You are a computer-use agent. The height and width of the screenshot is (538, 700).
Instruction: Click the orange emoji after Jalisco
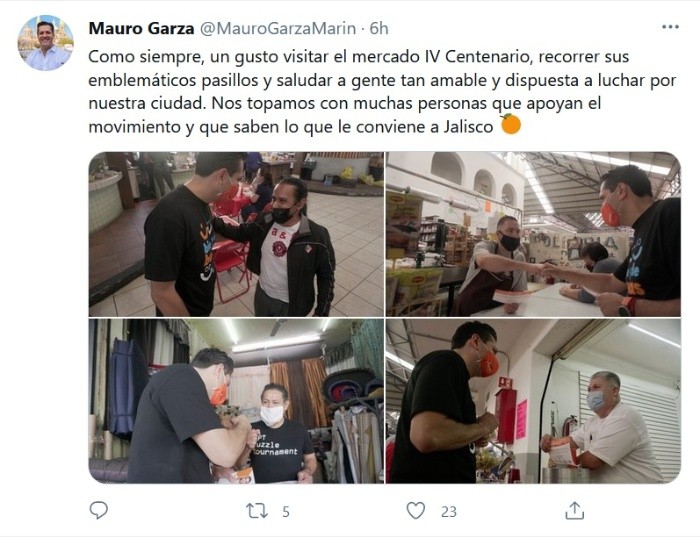coord(511,124)
